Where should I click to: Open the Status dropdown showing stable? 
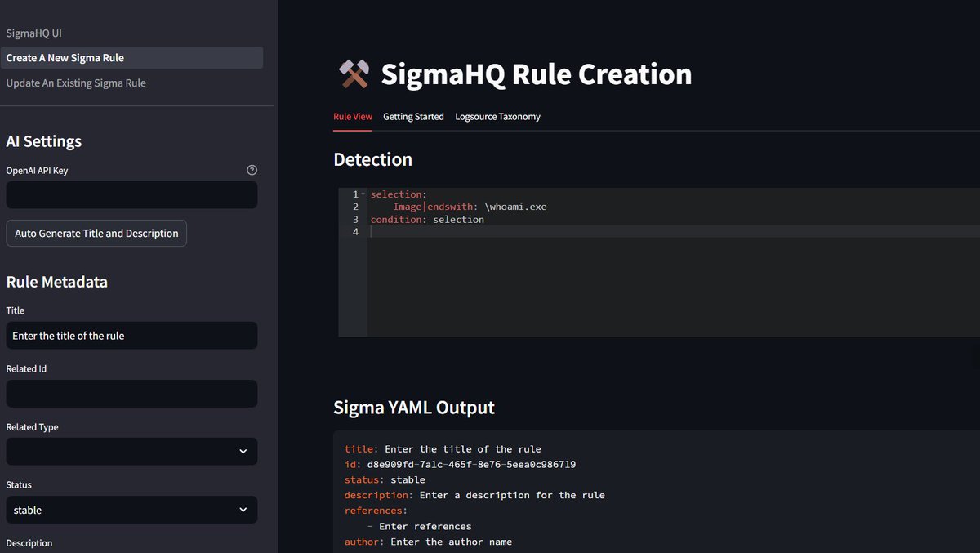tap(131, 510)
